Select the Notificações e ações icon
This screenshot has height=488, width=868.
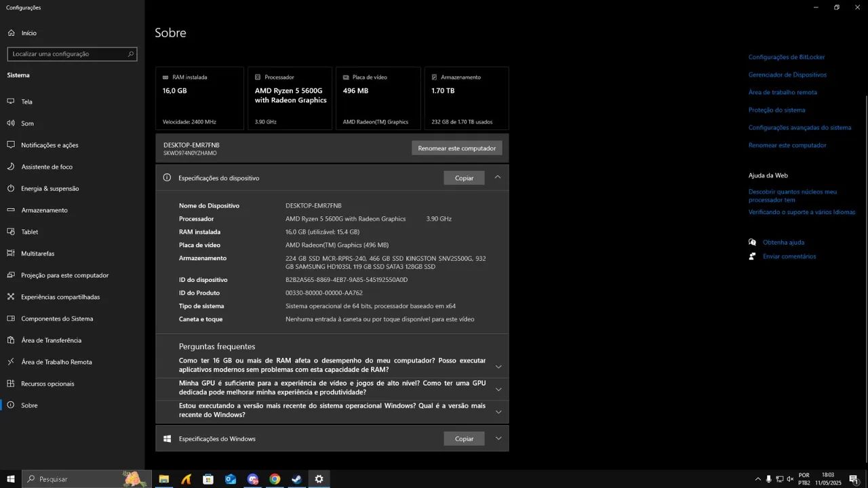pyautogui.click(x=11, y=145)
